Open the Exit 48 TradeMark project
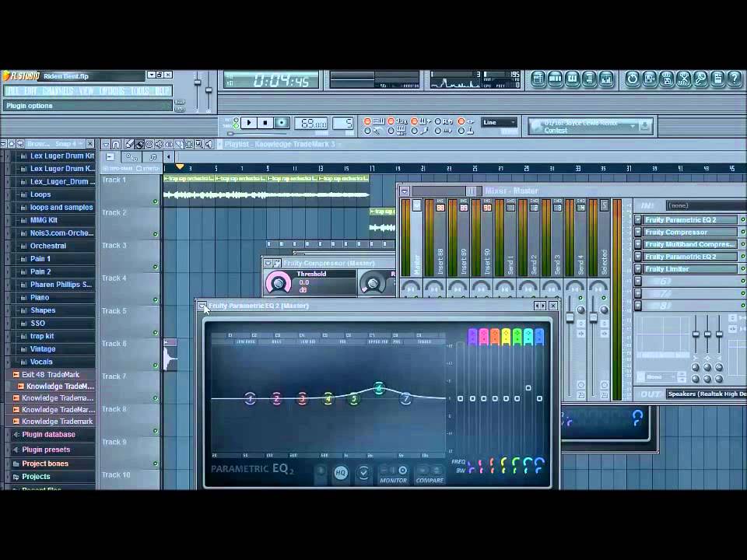747x560 pixels. coord(51,375)
